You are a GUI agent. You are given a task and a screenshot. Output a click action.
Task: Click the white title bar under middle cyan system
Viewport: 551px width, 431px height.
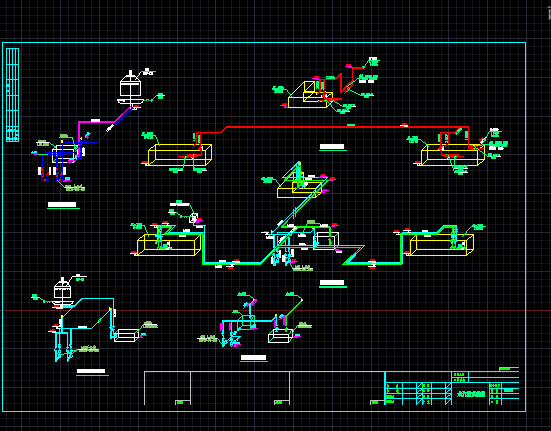click(332, 282)
